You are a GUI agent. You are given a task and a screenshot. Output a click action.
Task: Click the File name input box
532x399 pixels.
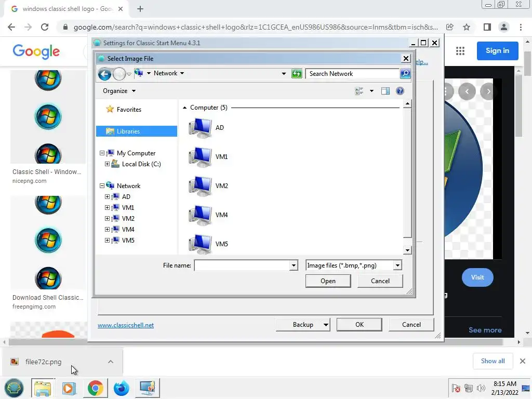tap(242, 265)
